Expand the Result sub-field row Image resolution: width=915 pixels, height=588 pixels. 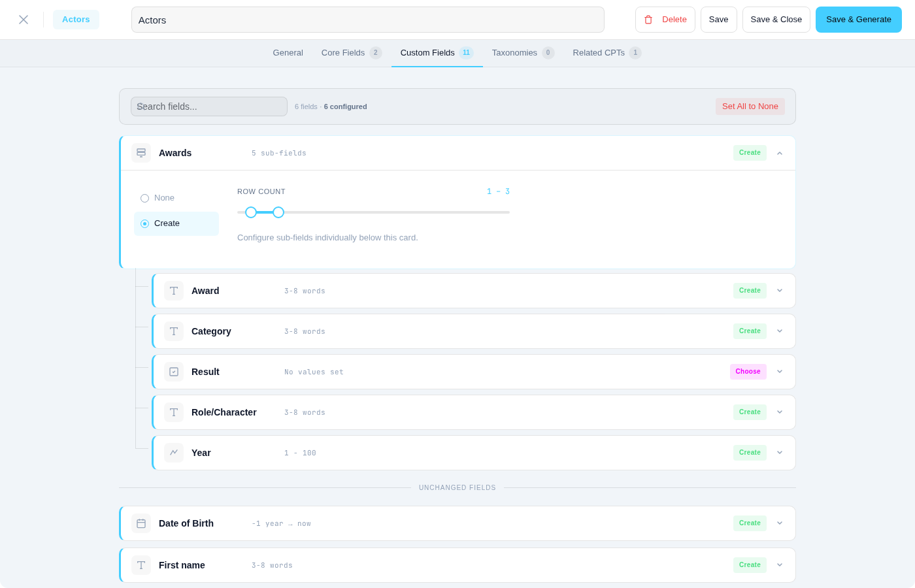780,372
